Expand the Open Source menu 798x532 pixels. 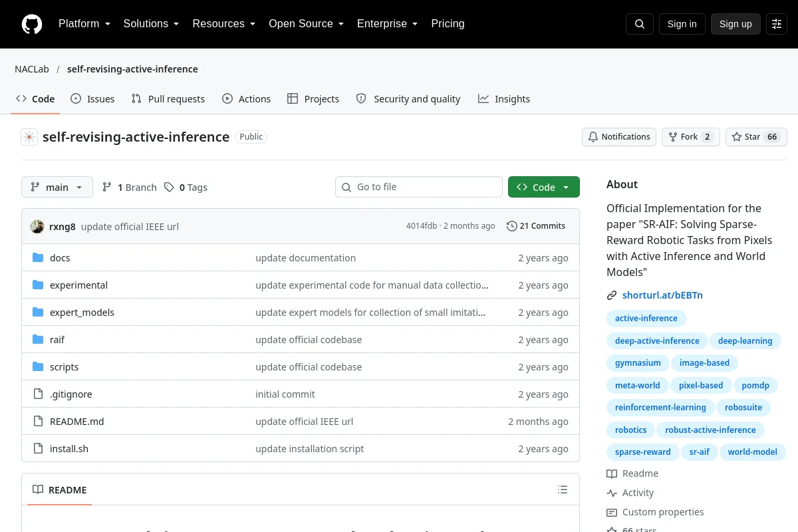click(306, 24)
